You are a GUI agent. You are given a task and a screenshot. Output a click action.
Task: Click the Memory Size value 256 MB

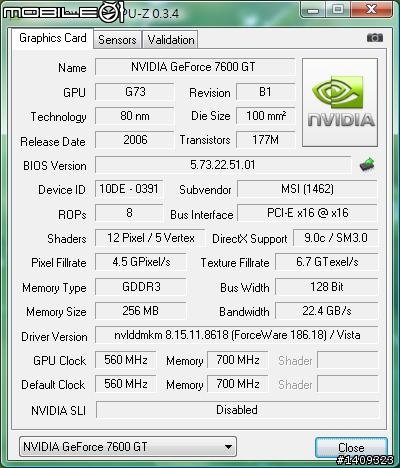[141, 311]
